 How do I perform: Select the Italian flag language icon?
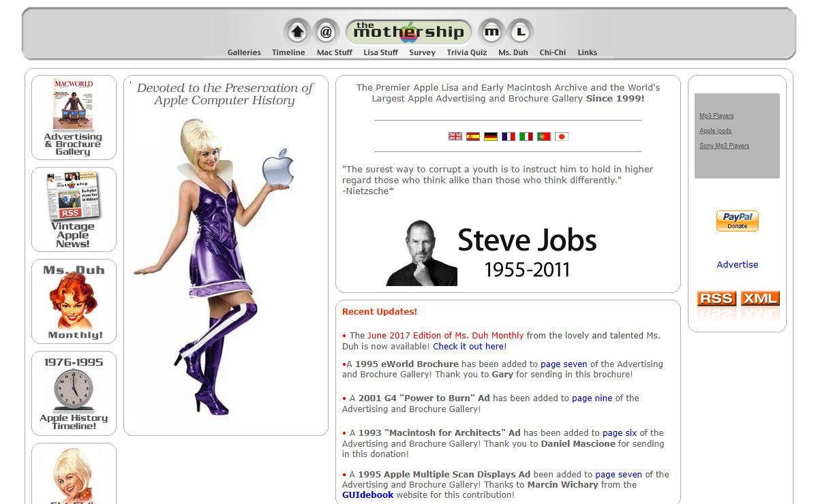pos(526,136)
